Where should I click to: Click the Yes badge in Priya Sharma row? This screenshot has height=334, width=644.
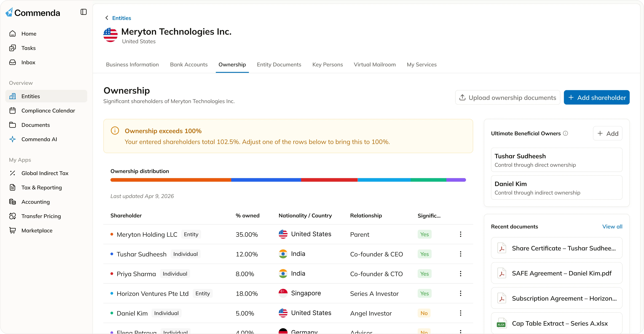point(424,274)
